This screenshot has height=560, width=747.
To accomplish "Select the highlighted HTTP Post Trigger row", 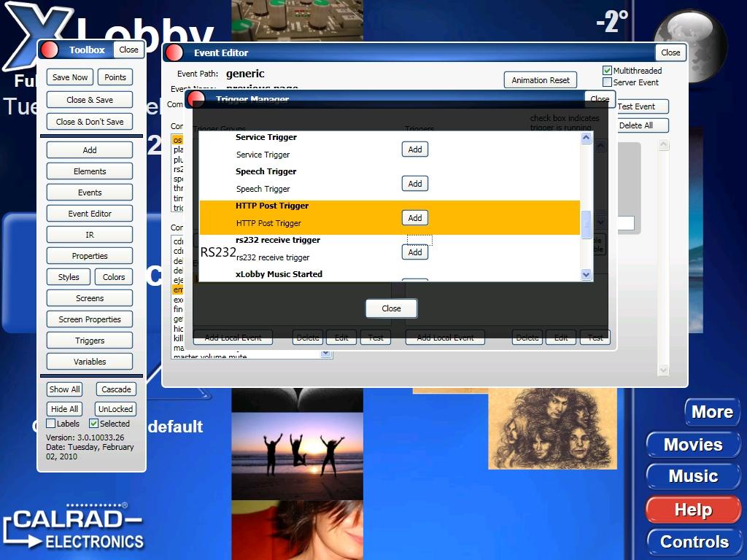I will pos(390,218).
